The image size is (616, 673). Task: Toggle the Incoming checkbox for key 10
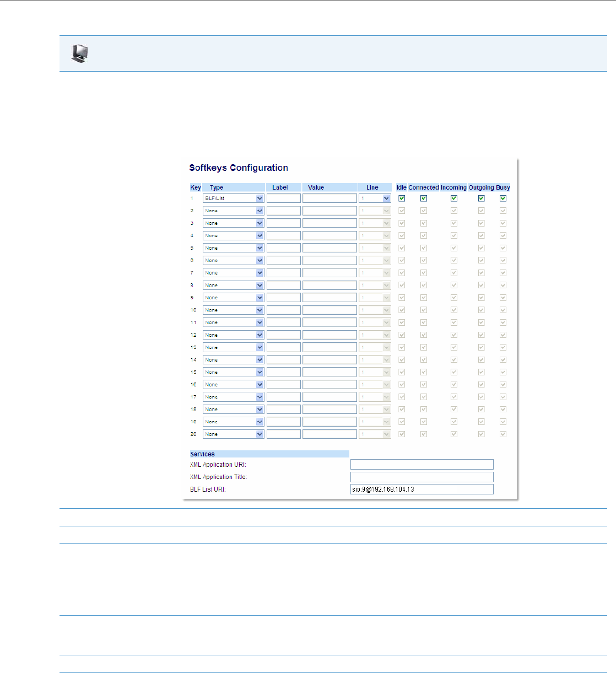[454, 310]
